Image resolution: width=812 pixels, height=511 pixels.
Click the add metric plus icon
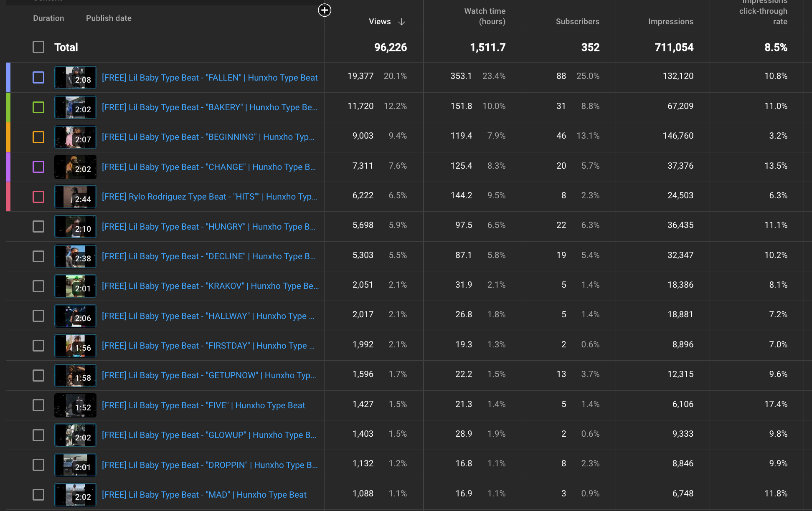point(325,10)
